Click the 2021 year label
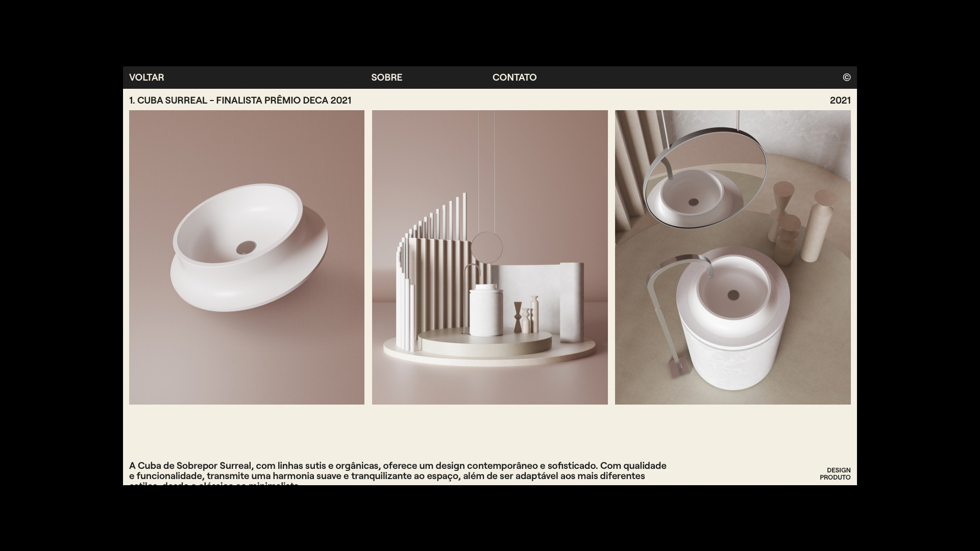This screenshot has width=980, height=551. pos(840,101)
